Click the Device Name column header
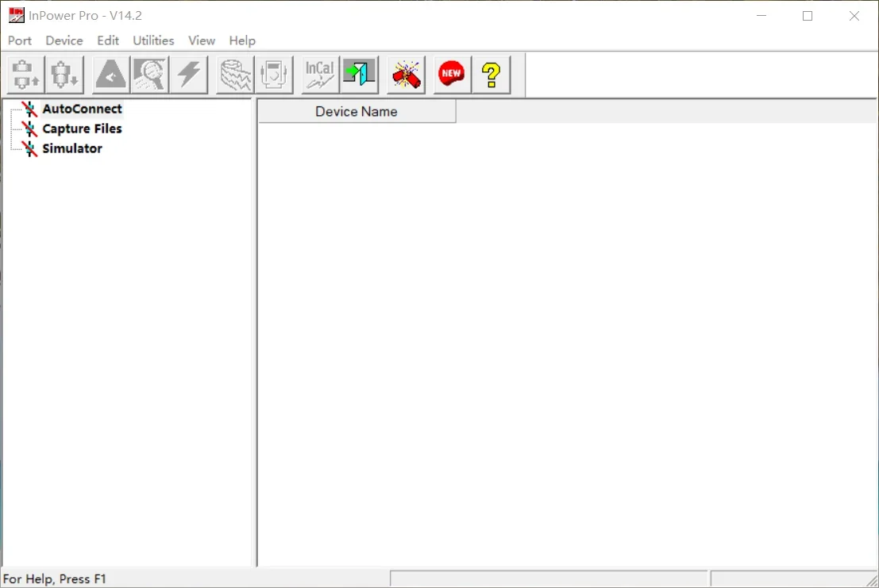Viewport: 879px width, 588px height. (x=357, y=111)
